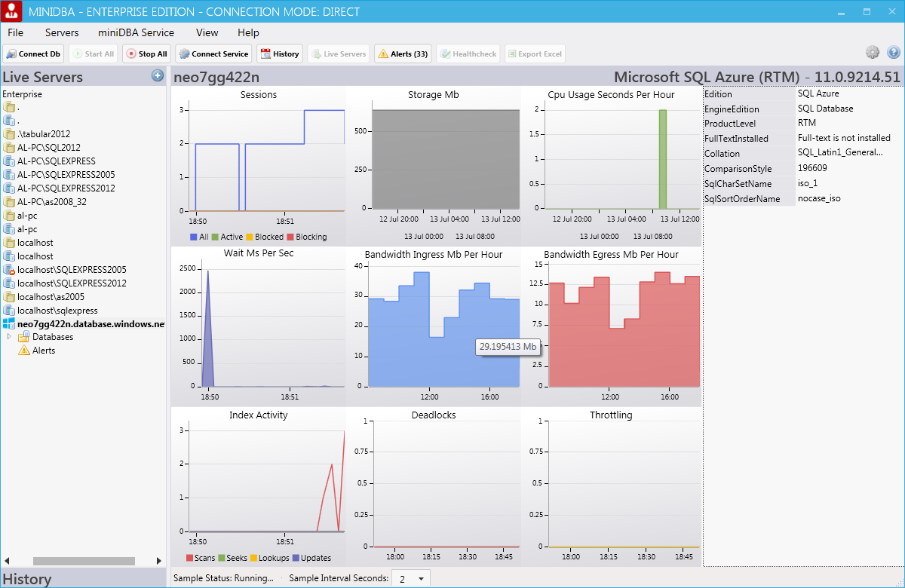Screen dimensions: 905x588
Task: Stop all servers with Stop All
Action: click(146, 54)
